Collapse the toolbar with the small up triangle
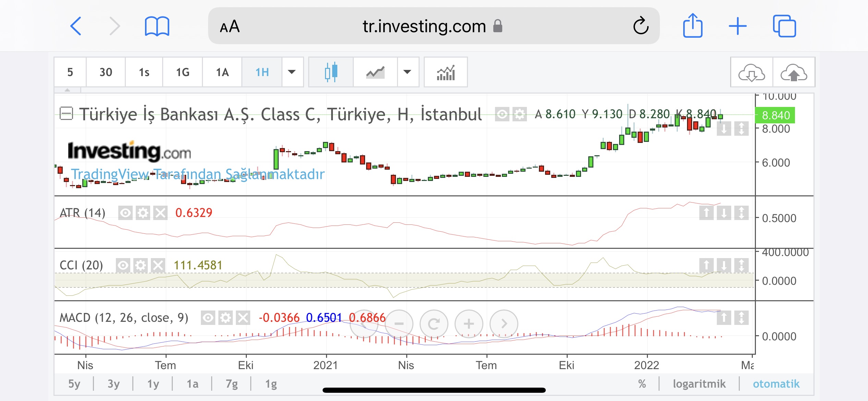 coord(68,90)
